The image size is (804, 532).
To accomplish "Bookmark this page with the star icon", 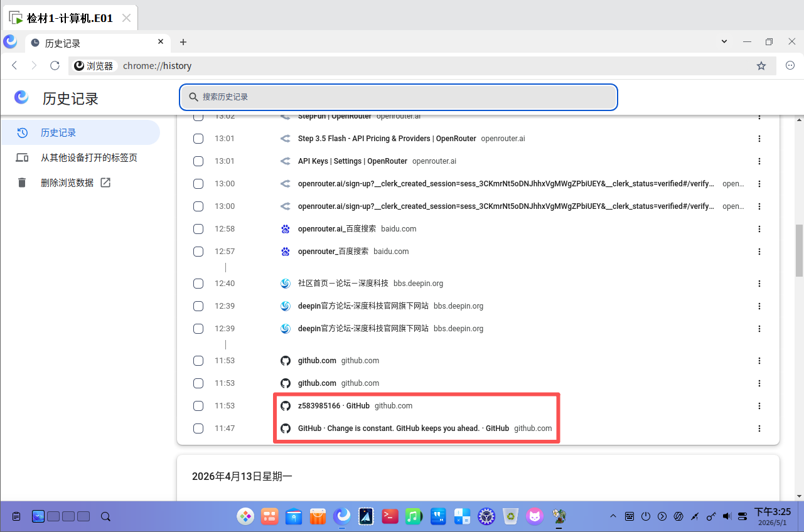I will (761, 66).
